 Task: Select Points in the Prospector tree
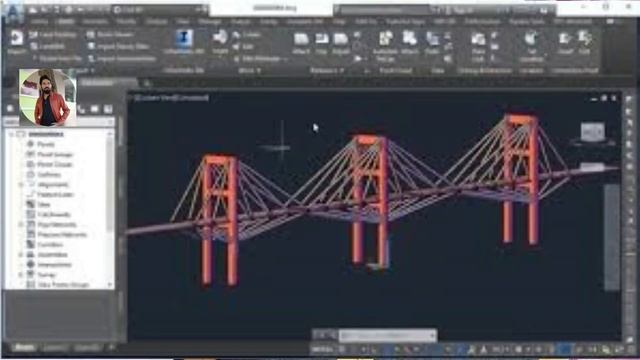pyautogui.click(x=45, y=144)
